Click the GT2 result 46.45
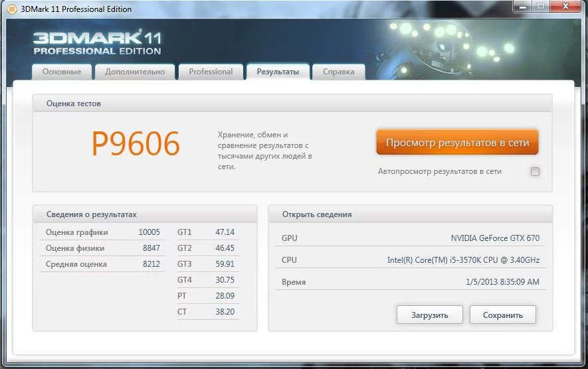Screen dimensions: 588x369 point(225,248)
